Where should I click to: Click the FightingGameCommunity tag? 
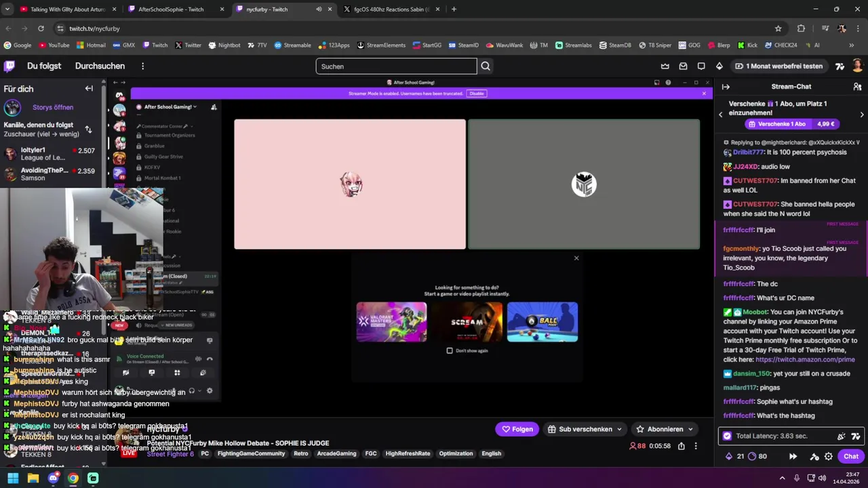(x=251, y=453)
